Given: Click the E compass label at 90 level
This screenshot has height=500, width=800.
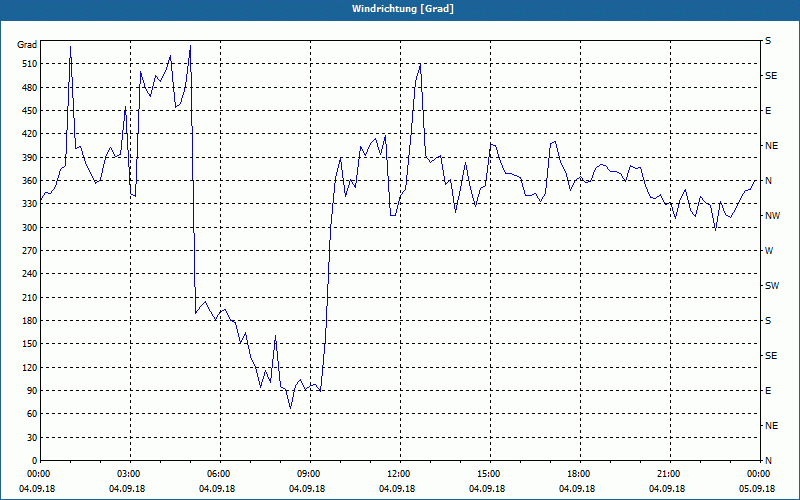Looking at the screenshot, I should [x=768, y=391].
